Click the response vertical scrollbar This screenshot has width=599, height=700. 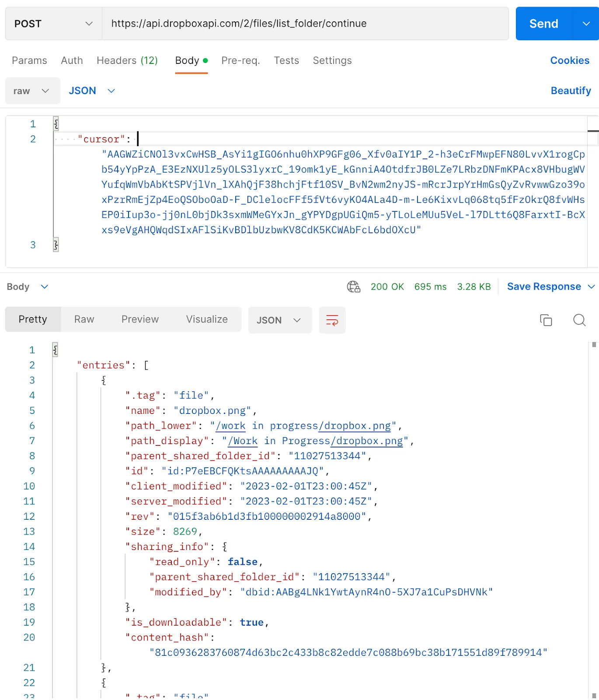[594, 520]
